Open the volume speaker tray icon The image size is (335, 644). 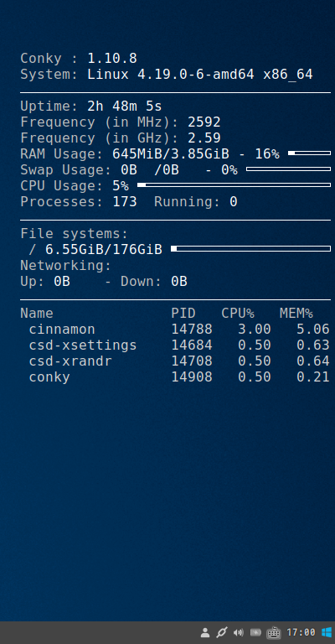[x=238, y=632]
